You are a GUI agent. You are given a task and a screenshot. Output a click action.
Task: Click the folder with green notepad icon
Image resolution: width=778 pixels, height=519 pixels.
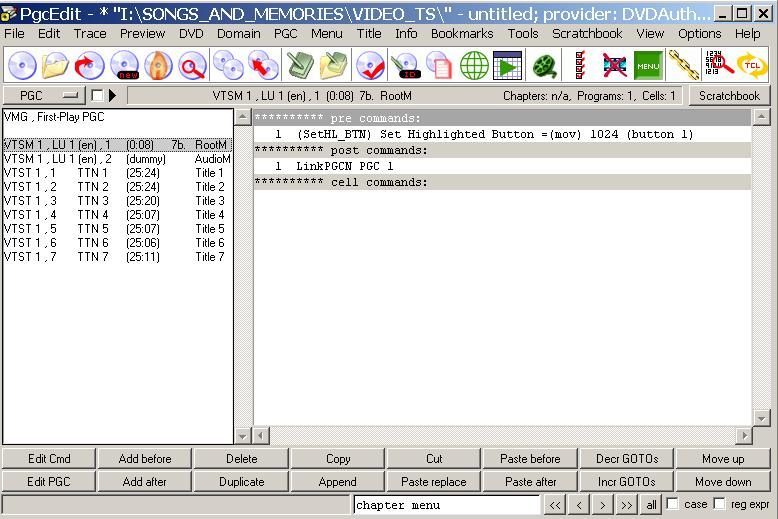[333, 65]
